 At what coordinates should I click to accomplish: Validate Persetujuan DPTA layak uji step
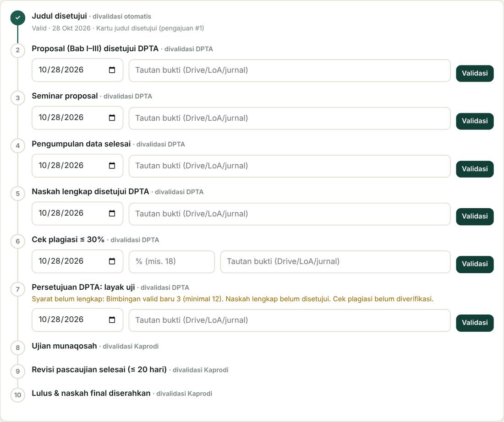[475, 323]
